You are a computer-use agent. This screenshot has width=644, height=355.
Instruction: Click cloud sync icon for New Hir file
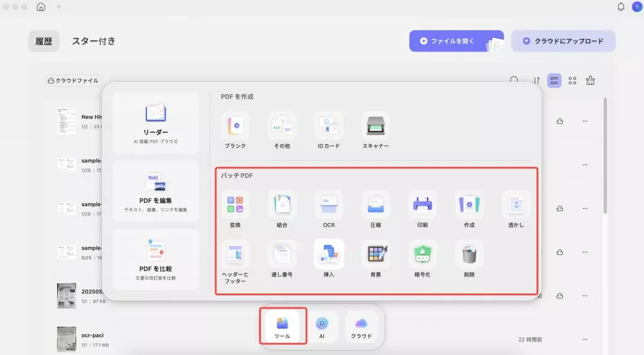coord(559,121)
